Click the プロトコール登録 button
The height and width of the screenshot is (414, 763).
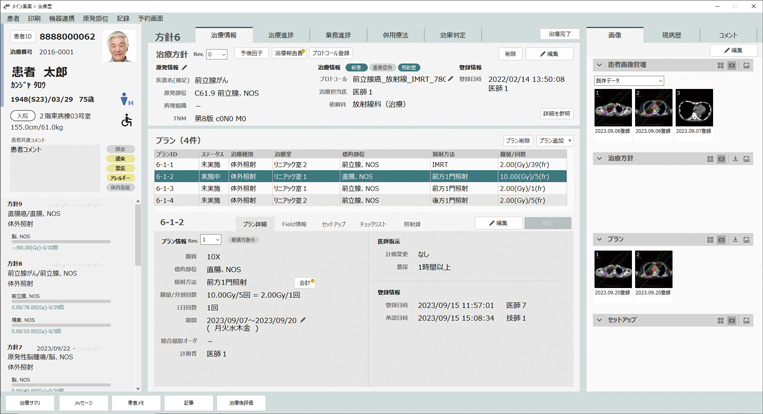point(330,54)
